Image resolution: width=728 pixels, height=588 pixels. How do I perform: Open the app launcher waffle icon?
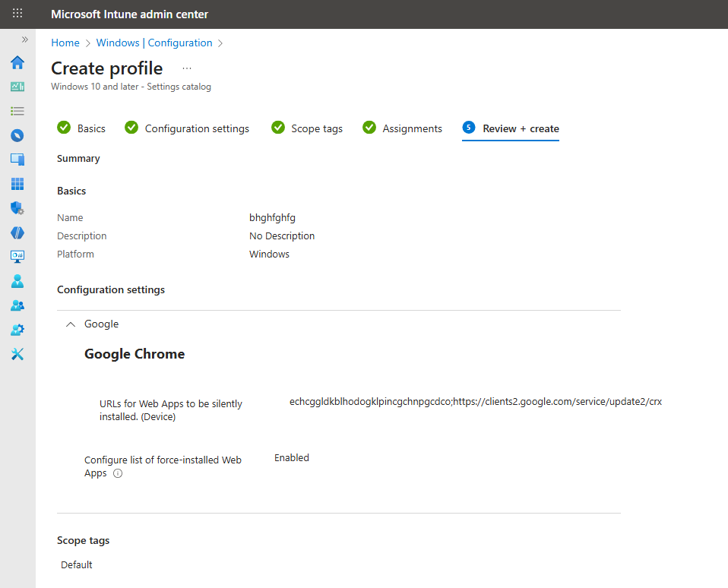click(x=17, y=13)
